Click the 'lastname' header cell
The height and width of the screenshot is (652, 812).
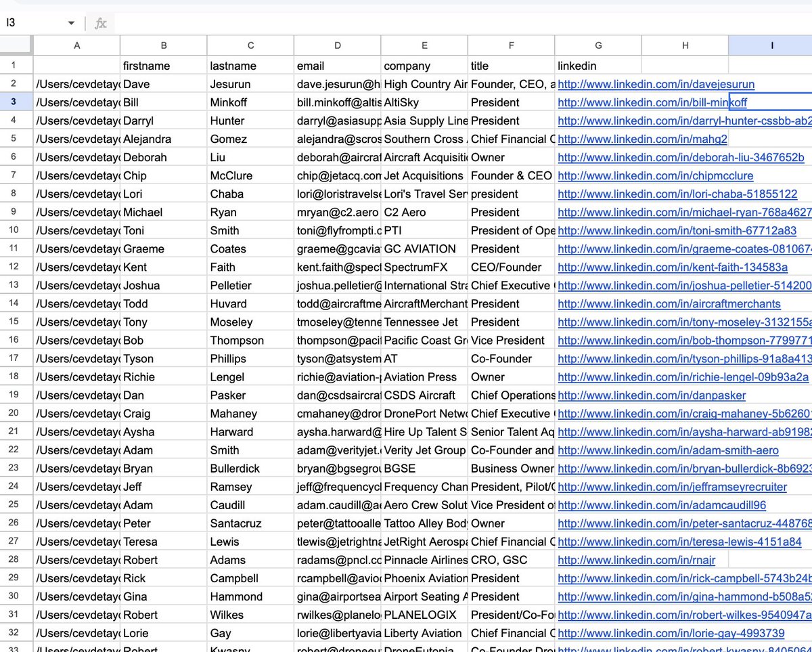coord(250,66)
